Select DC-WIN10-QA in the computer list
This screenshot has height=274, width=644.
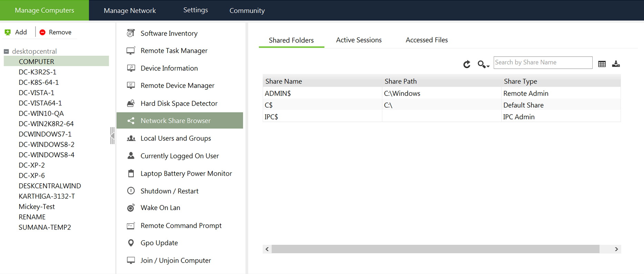[41, 114]
